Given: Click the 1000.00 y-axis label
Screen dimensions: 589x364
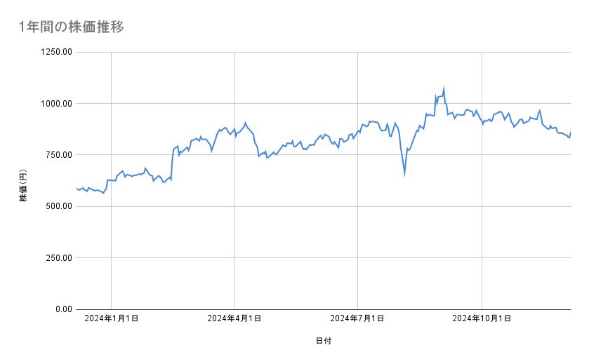Looking at the screenshot, I should point(57,104).
